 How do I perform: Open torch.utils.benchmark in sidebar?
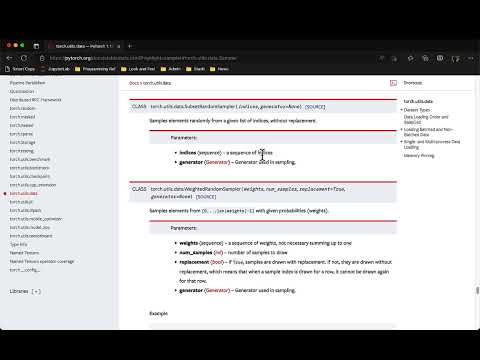[30, 159]
